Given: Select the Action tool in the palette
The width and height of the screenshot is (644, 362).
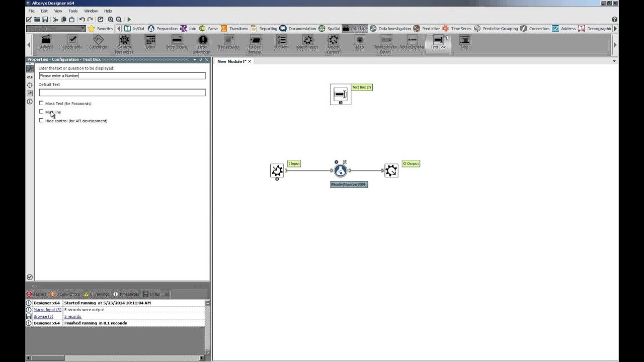Looking at the screenshot, I should click(x=46, y=42).
